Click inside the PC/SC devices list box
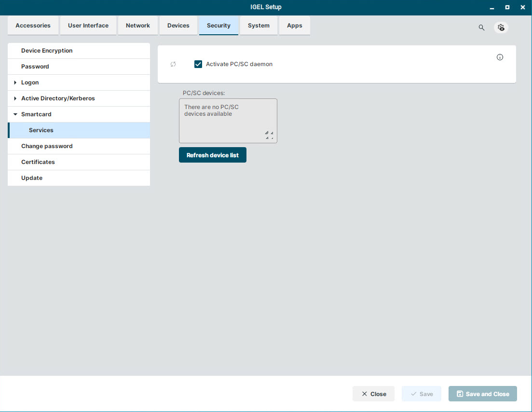The image size is (532, 412). (228, 121)
